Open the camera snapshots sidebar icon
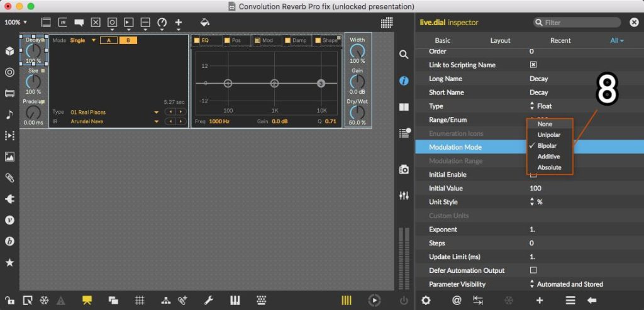 click(404, 169)
